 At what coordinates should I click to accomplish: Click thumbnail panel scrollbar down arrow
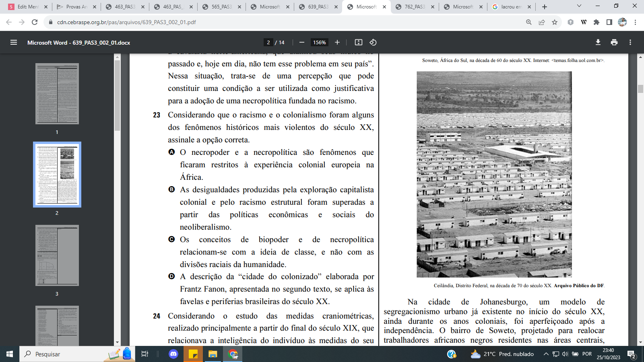pyautogui.click(x=117, y=342)
